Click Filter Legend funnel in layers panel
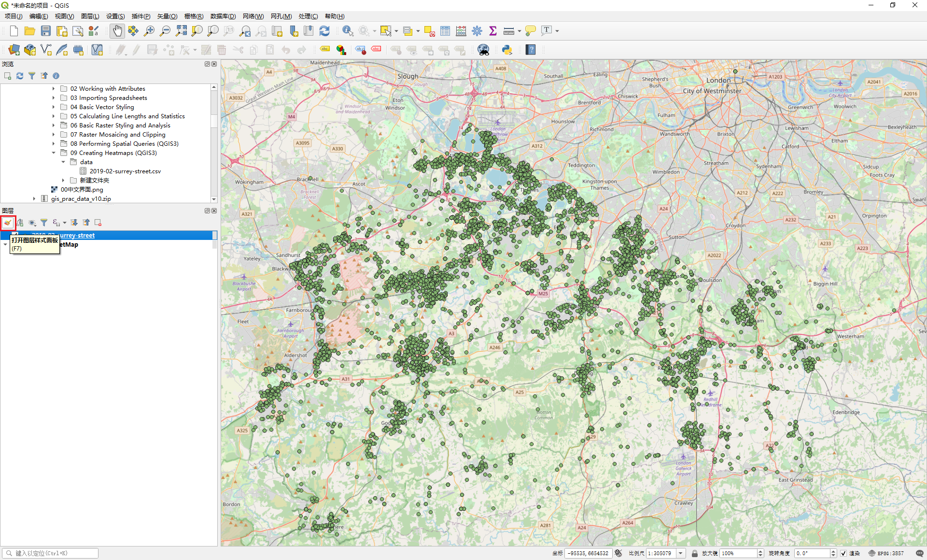Image resolution: width=927 pixels, height=560 pixels. (44, 223)
